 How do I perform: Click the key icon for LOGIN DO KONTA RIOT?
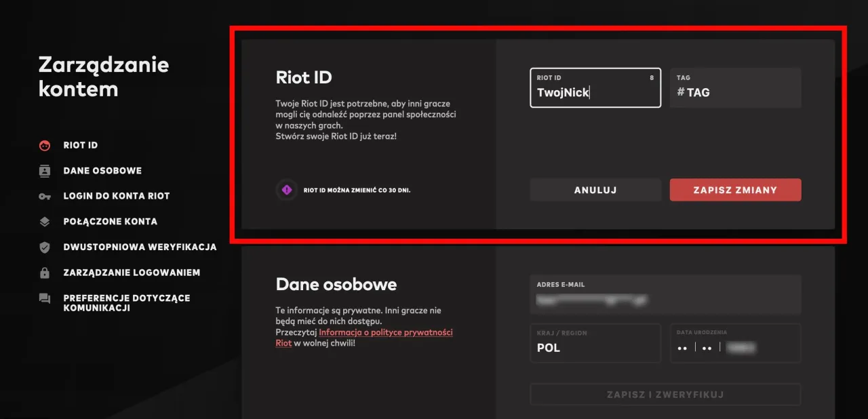tap(45, 196)
